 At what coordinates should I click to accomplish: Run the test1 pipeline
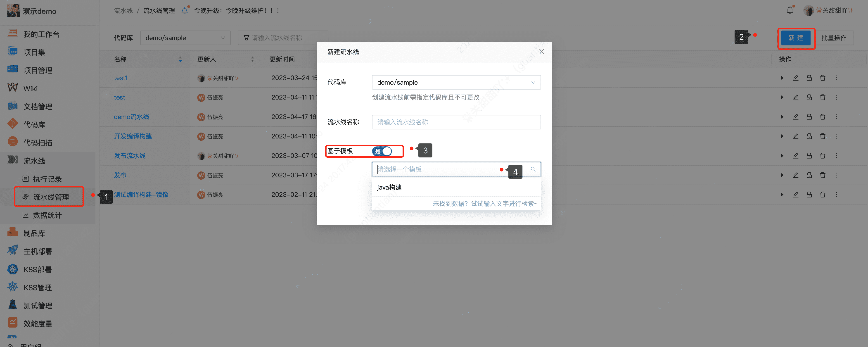[782, 78]
